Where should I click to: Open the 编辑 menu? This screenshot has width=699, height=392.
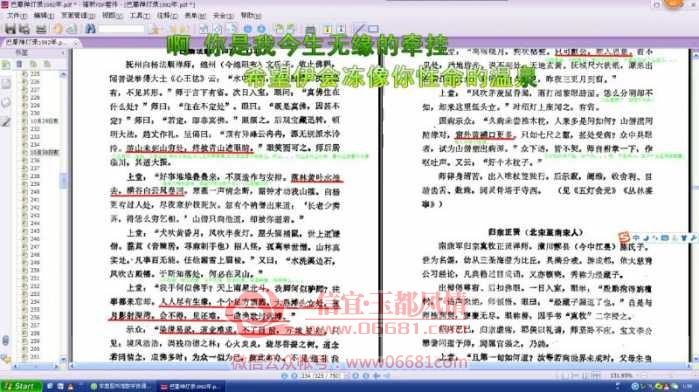coord(44,15)
